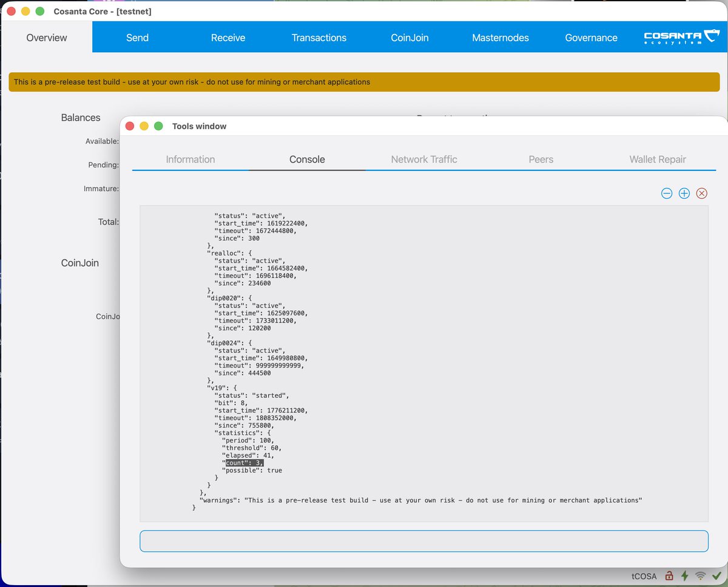
Task: Click the Total: label in main window
Action: pyautogui.click(x=109, y=222)
